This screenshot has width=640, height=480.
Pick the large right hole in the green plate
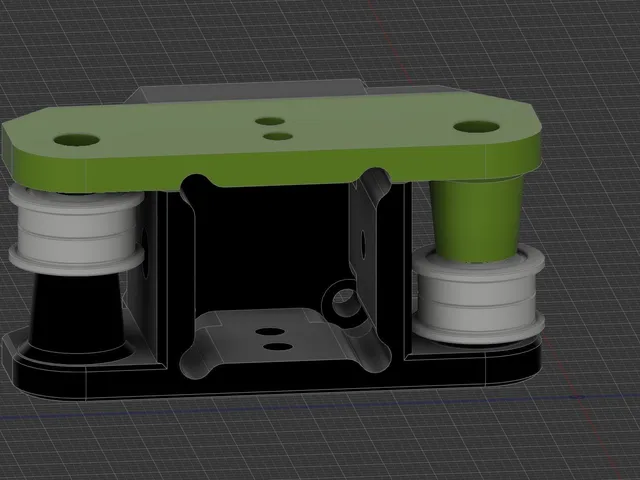coord(476,127)
